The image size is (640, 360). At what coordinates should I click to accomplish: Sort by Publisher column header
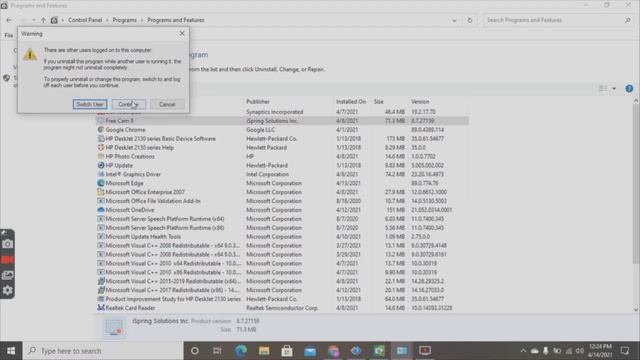(x=258, y=102)
